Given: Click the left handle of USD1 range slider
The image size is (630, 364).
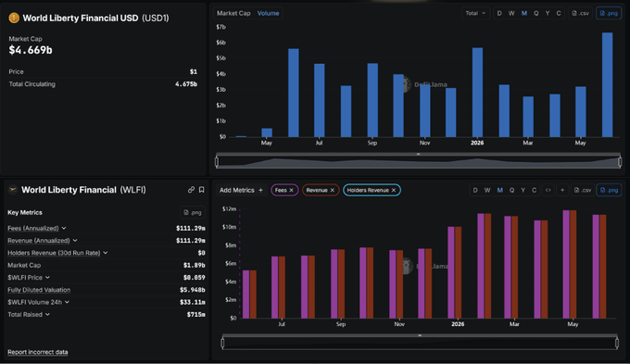Looking at the screenshot, I should 217,162.
